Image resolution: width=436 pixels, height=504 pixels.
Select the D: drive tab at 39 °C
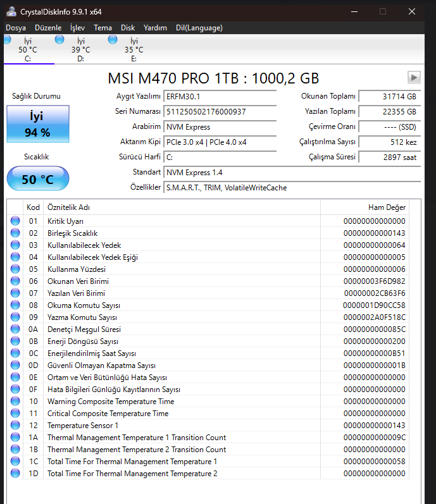coord(81,49)
